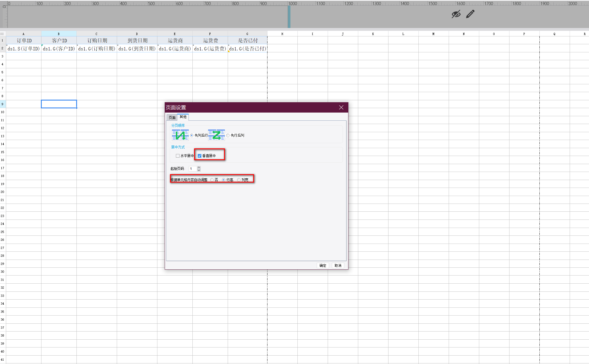Choose 否 for auto-adjust by content
This screenshot has height=364, width=589.
click(x=212, y=180)
